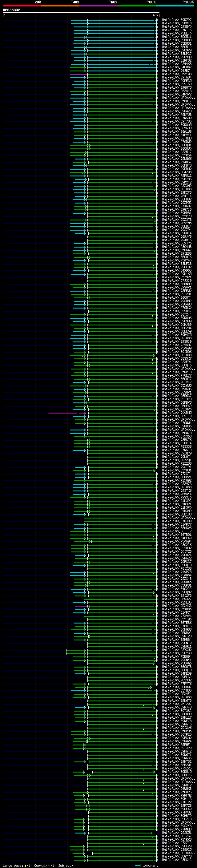Click the red ~20% identity legend segment
This screenshot has width=197, height=868.
tap(22, 6)
